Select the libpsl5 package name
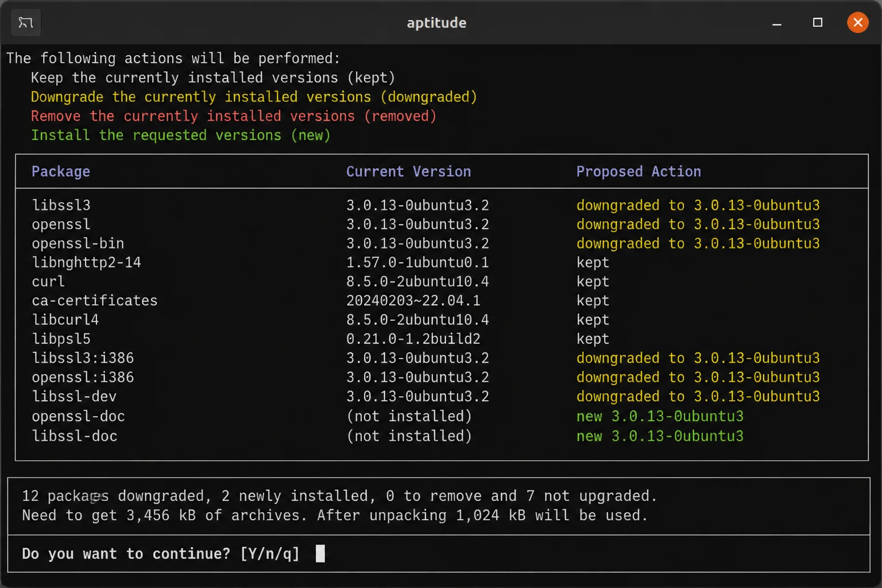This screenshot has width=882, height=588. coord(61,339)
